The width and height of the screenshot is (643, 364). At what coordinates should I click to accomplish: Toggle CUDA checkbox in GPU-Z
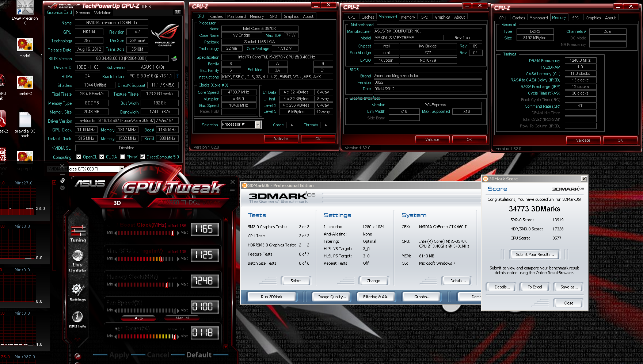click(x=102, y=157)
